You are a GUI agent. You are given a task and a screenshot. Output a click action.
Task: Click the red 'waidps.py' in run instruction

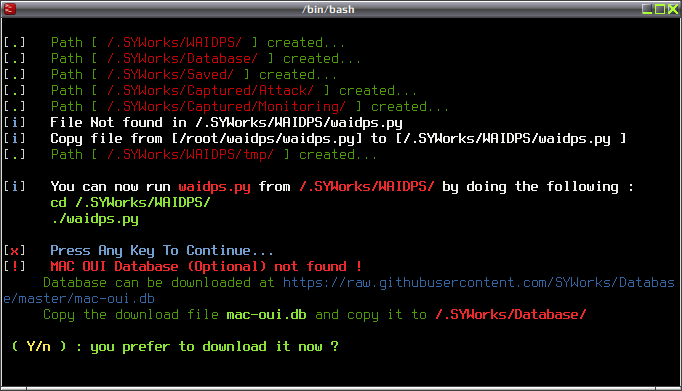(214, 187)
